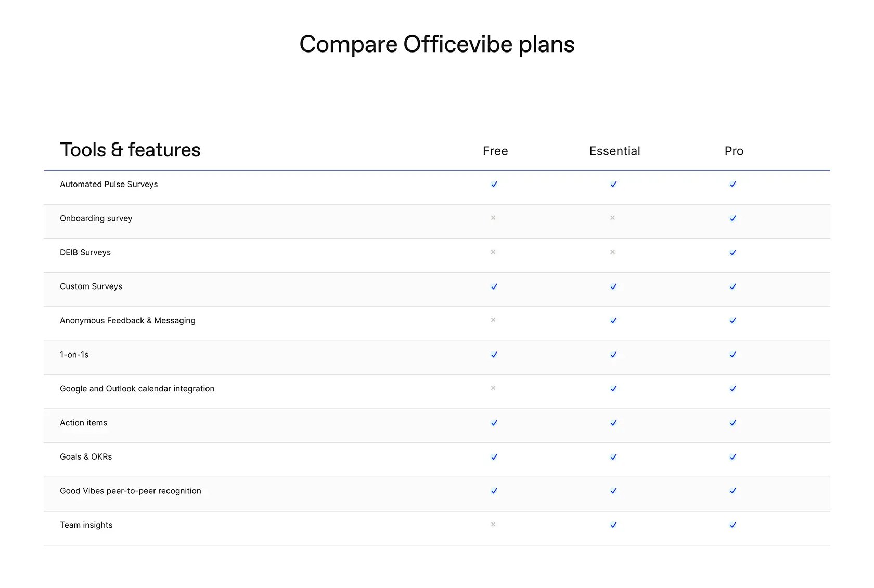Click the Free X mark for Team insights
874x588 pixels.
coord(493,524)
